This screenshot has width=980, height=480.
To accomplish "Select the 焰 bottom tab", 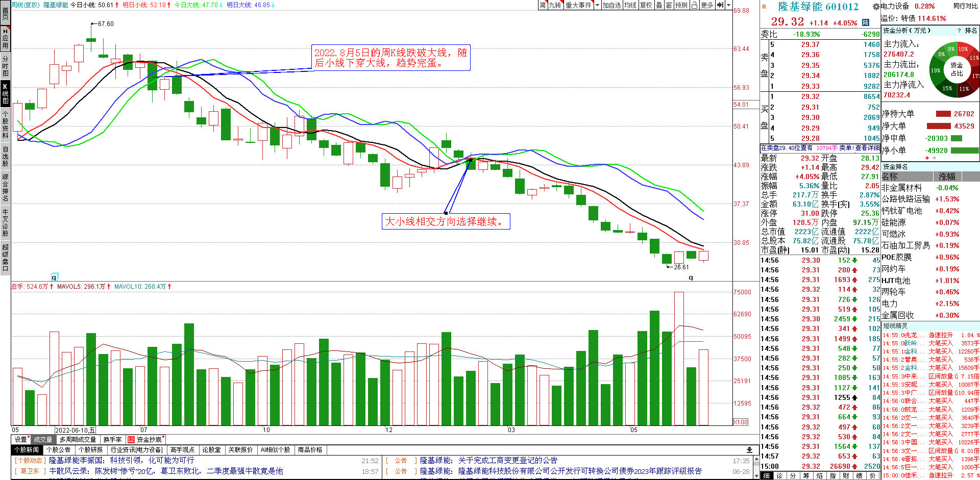I will pos(819,475).
